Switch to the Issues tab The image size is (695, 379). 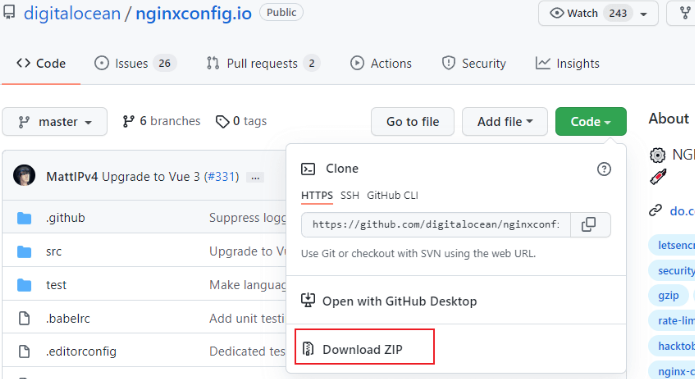coord(135,63)
